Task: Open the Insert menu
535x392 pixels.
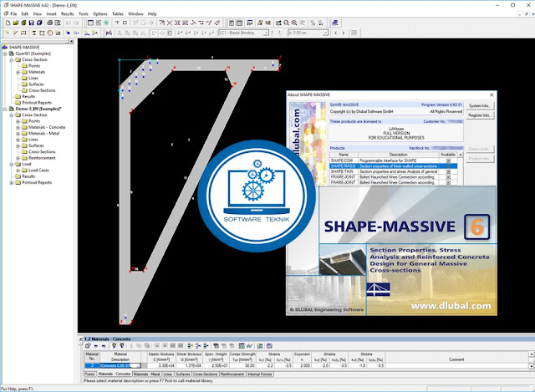Action: [51, 14]
